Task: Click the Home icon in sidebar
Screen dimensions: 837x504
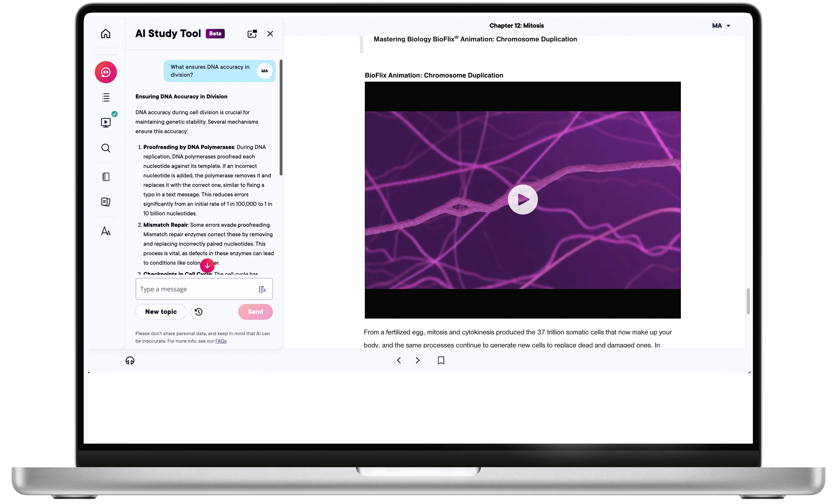Action: point(106,34)
